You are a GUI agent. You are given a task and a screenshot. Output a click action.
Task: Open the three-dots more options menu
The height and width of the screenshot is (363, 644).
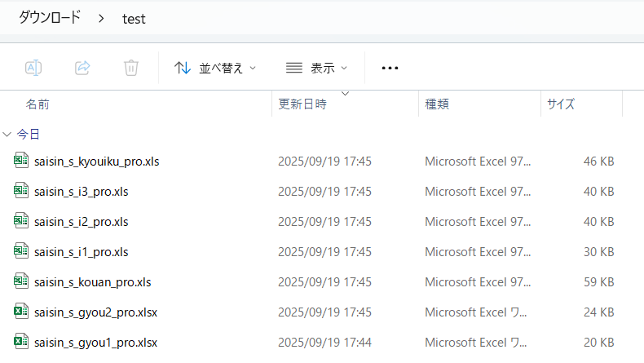(390, 68)
